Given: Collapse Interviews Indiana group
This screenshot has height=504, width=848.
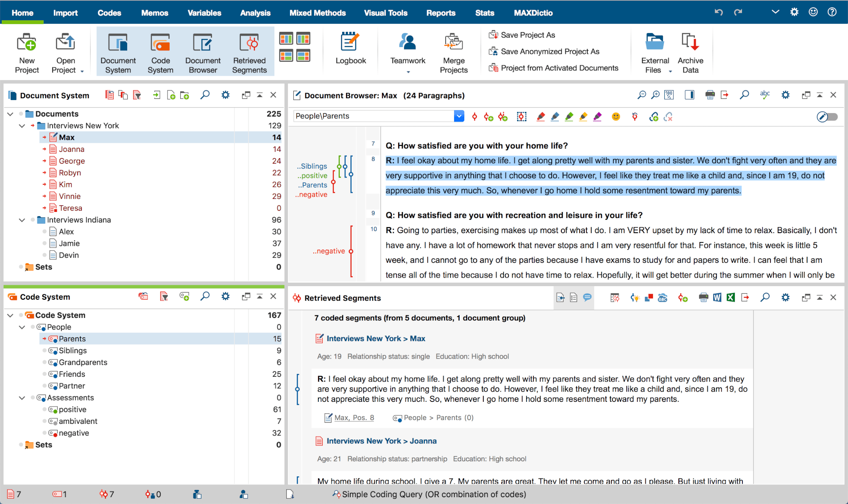Looking at the screenshot, I should [22, 220].
